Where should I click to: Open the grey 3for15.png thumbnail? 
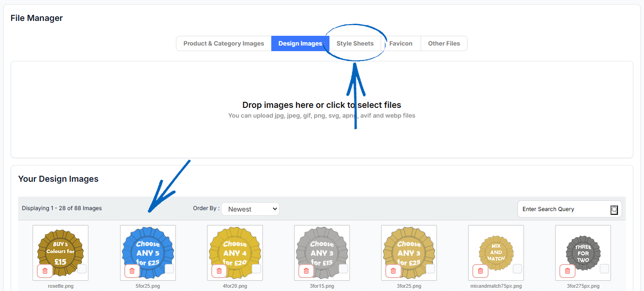coord(322,253)
